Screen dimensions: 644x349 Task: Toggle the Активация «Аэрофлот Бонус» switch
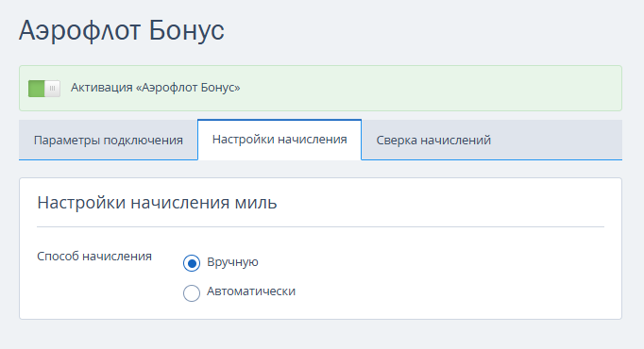pos(44,88)
